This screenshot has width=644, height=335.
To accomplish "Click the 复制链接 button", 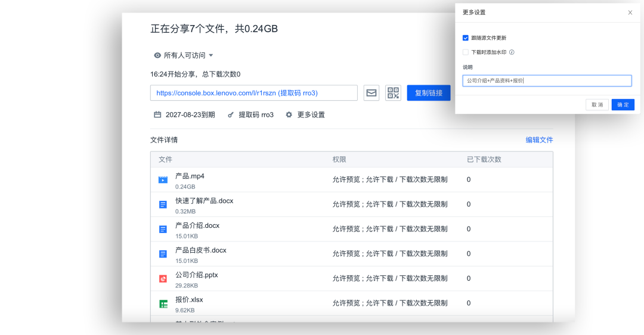I will tap(428, 93).
